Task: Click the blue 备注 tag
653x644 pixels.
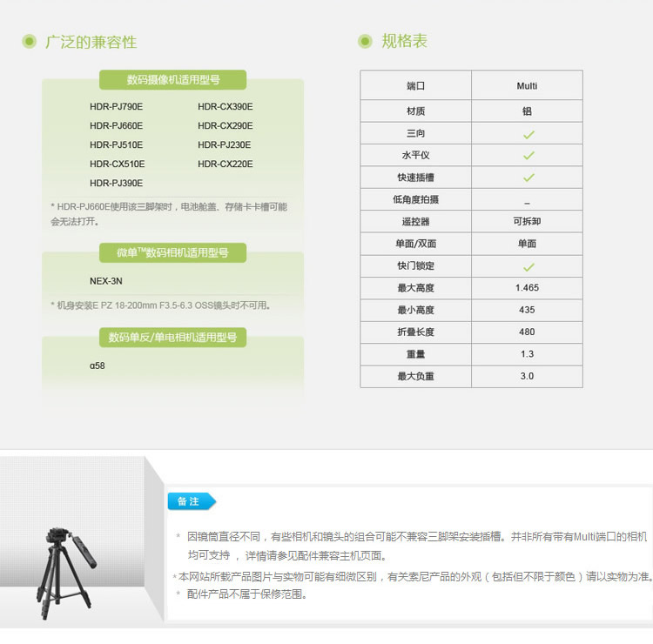Action: pyautogui.click(x=191, y=501)
